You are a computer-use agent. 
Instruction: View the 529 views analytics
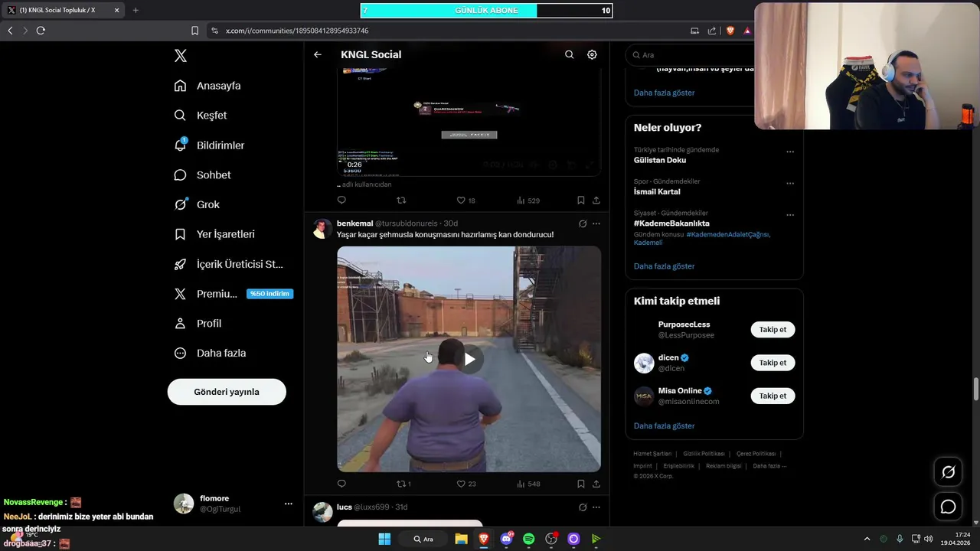[528, 201]
